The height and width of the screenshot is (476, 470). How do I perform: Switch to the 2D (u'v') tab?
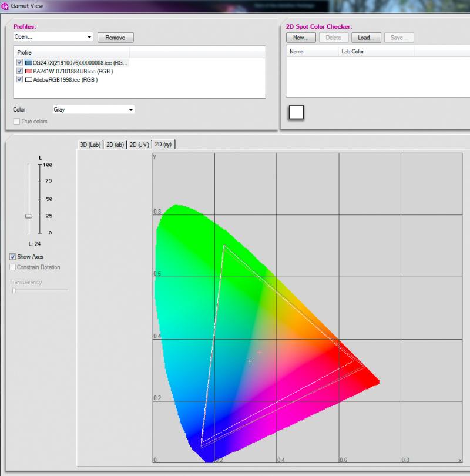pyautogui.click(x=139, y=145)
